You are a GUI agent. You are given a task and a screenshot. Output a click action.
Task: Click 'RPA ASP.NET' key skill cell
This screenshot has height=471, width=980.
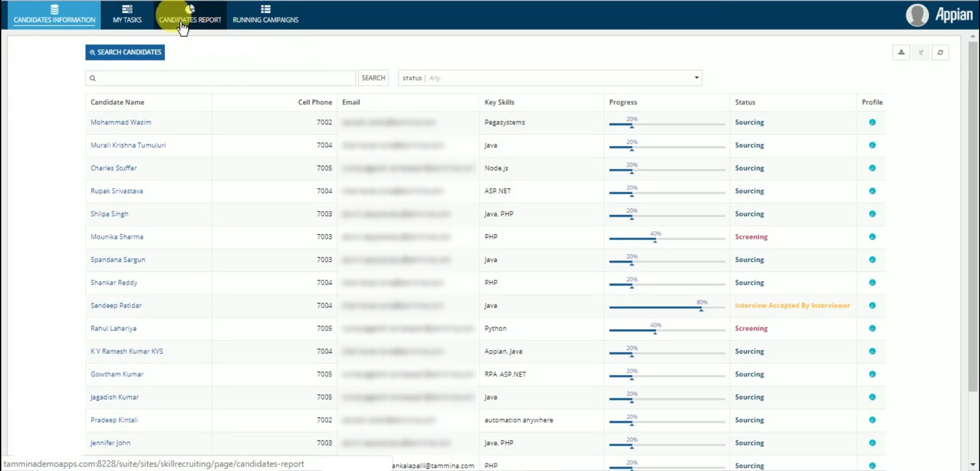click(505, 374)
